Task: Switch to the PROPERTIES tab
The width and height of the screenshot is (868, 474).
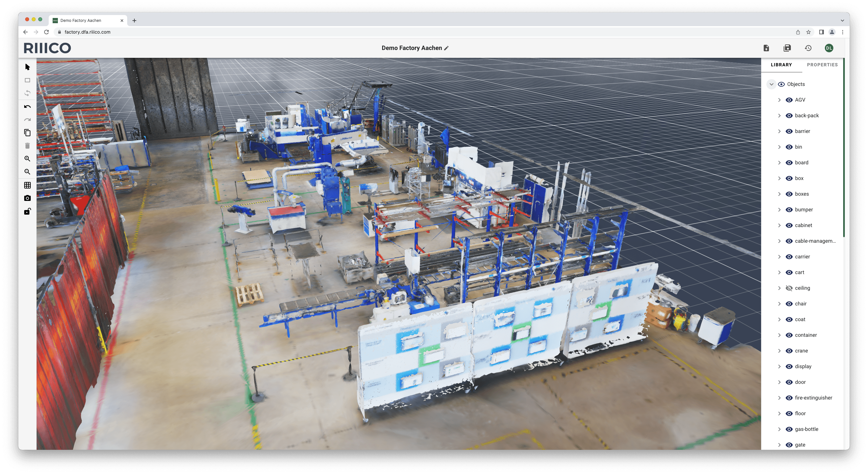Action: coord(822,65)
